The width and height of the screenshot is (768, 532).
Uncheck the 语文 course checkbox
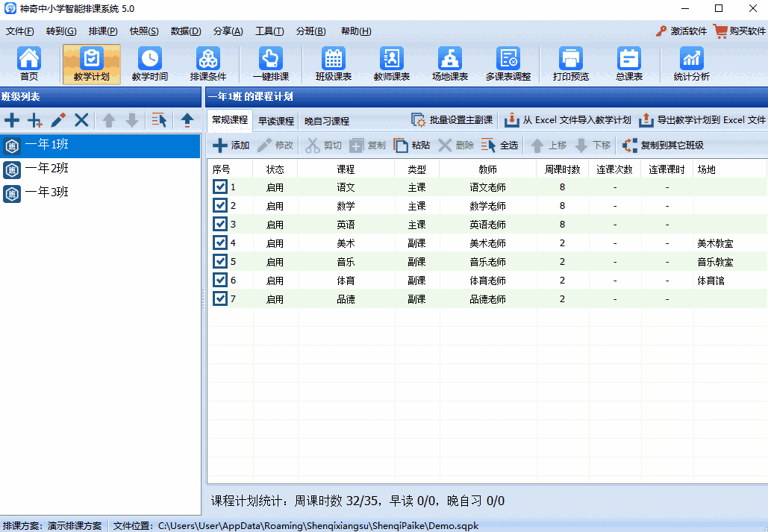[219, 187]
